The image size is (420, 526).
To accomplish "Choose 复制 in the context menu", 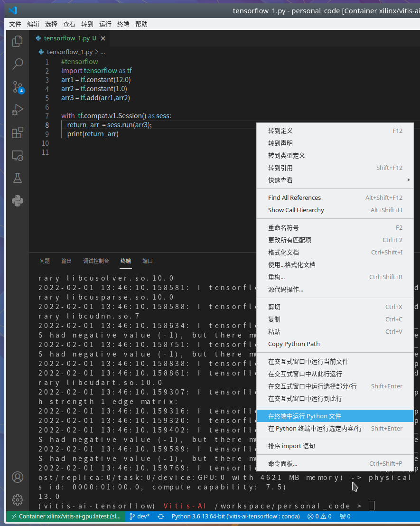I will [x=335, y=319].
